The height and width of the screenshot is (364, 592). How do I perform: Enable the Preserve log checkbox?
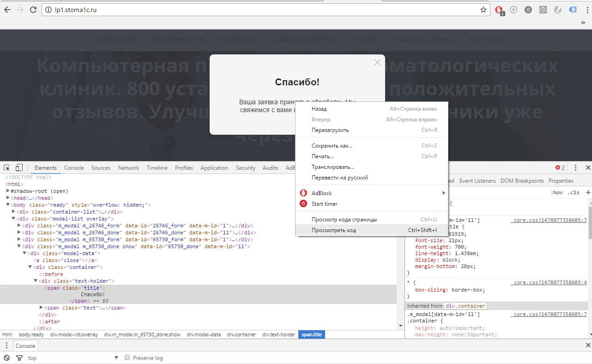click(127, 358)
